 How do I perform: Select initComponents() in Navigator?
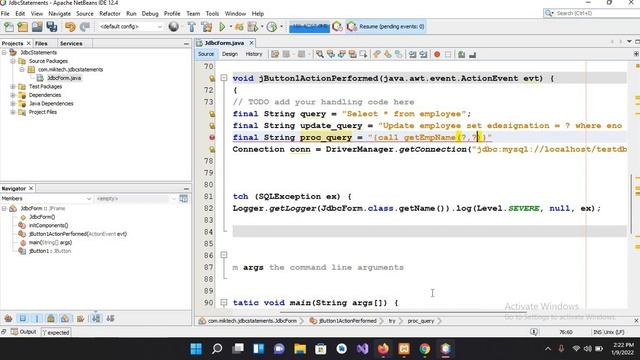point(49,226)
